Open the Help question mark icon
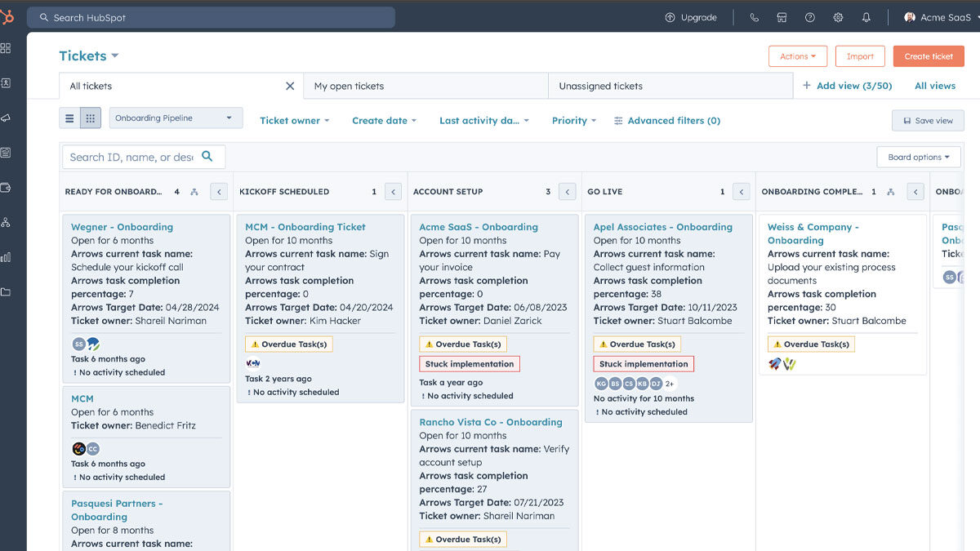This screenshot has width=980, height=551. [x=810, y=17]
